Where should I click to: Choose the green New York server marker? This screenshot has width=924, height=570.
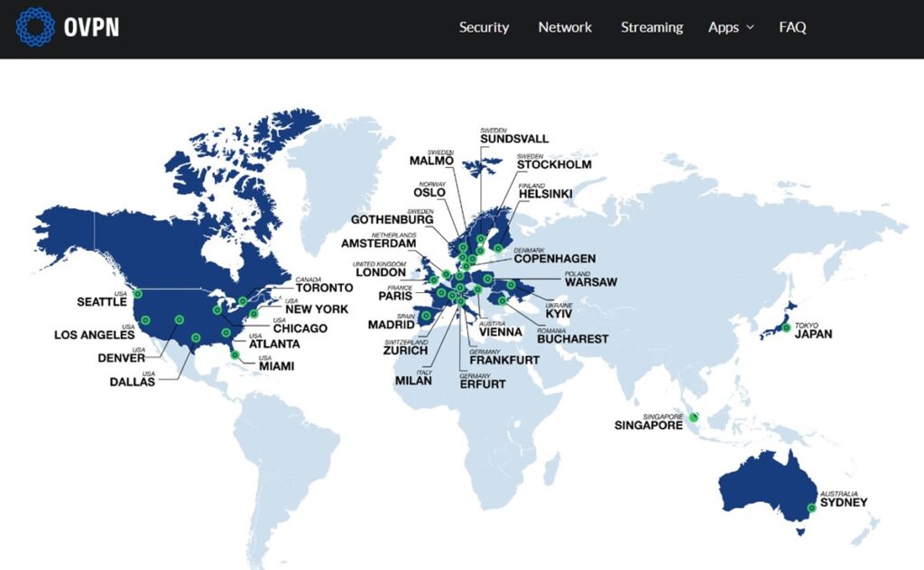point(254,314)
